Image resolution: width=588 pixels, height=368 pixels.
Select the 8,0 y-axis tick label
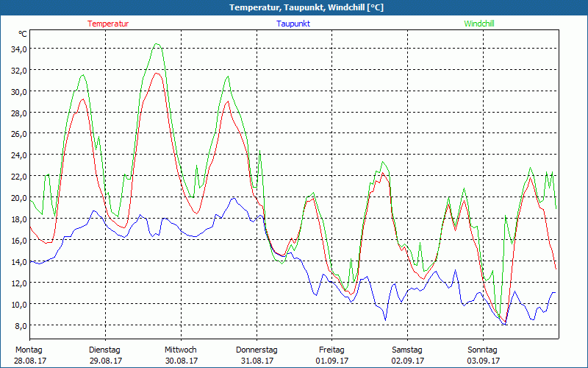pos(20,325)
